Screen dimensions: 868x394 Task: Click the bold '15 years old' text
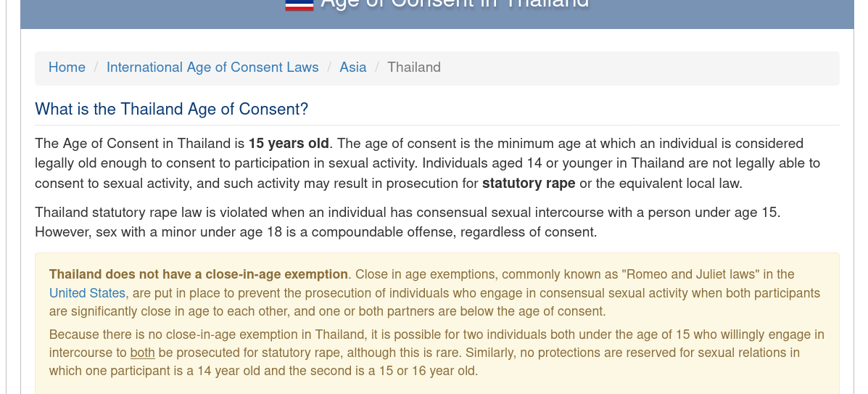tap(289, 144)
